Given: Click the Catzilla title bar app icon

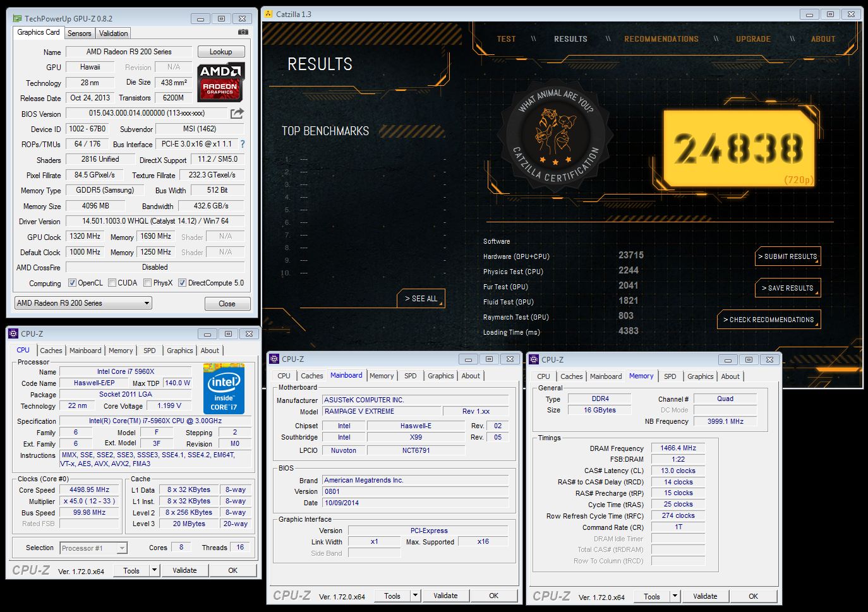Looking at the screenshot, I should [x=268, y=14].
